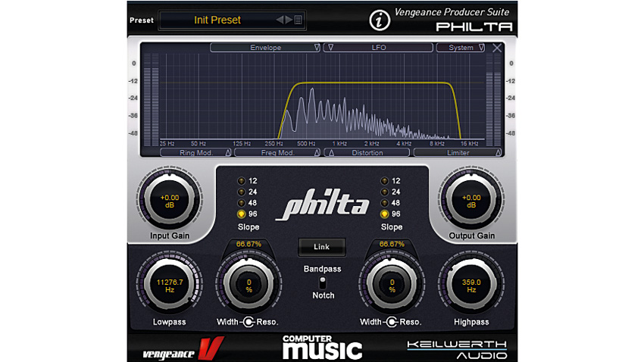This screenshot has height=362, width=644.
Task: Click the Highpass frequency knob
Action: (471, 286)
